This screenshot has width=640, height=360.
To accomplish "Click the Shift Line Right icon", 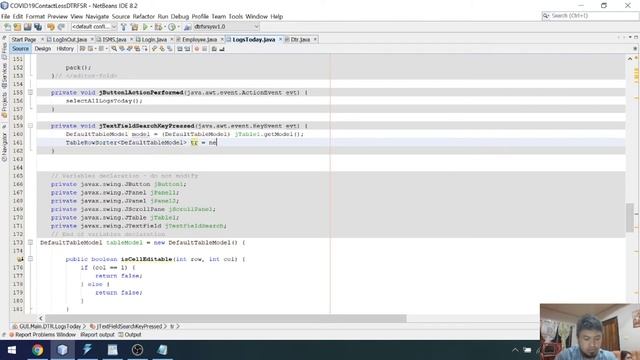I will click(x=187, y=49).
